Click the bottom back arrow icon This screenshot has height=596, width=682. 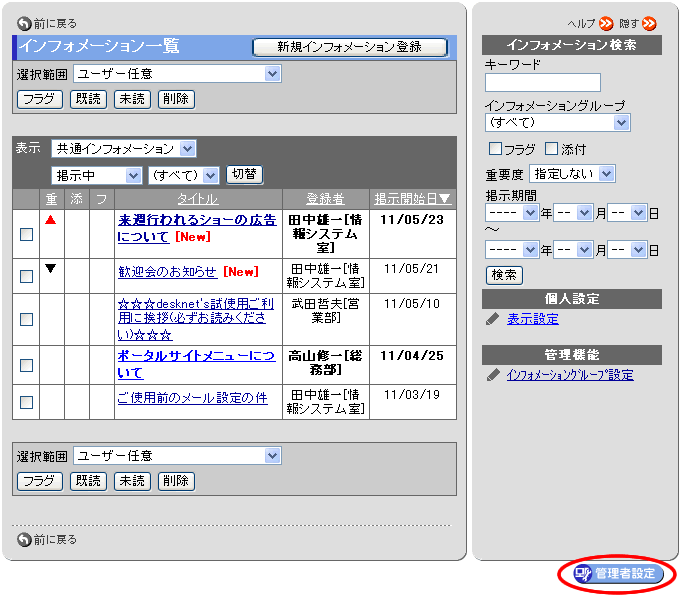point(24,540)
